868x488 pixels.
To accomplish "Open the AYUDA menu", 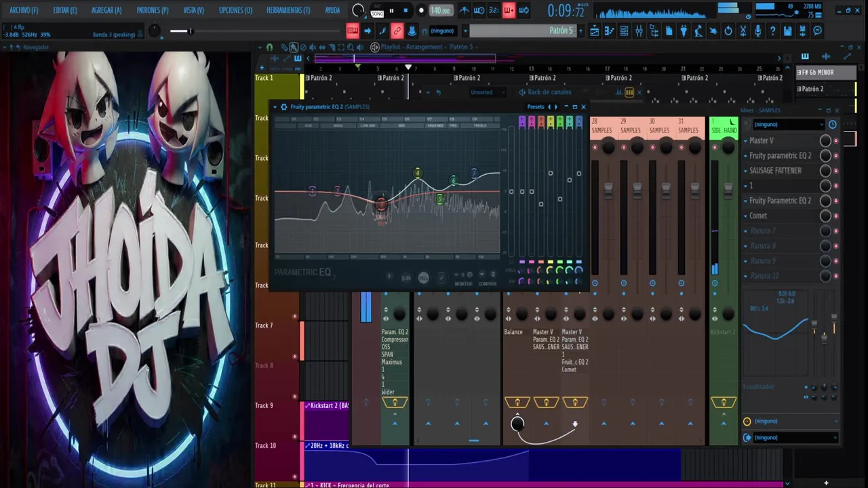I will (x=332, y=10).
